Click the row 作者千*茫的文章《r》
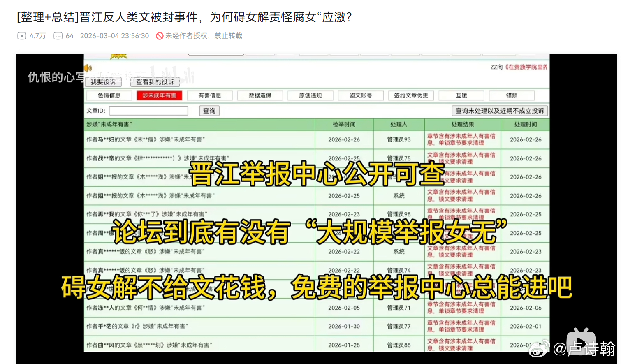621x364 pixels. [317, 326]
